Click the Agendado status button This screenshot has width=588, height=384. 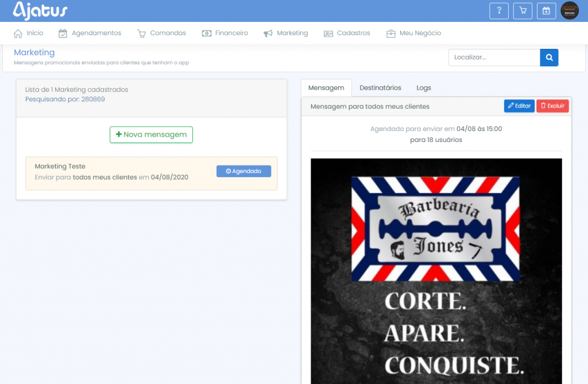pos(243,171)
